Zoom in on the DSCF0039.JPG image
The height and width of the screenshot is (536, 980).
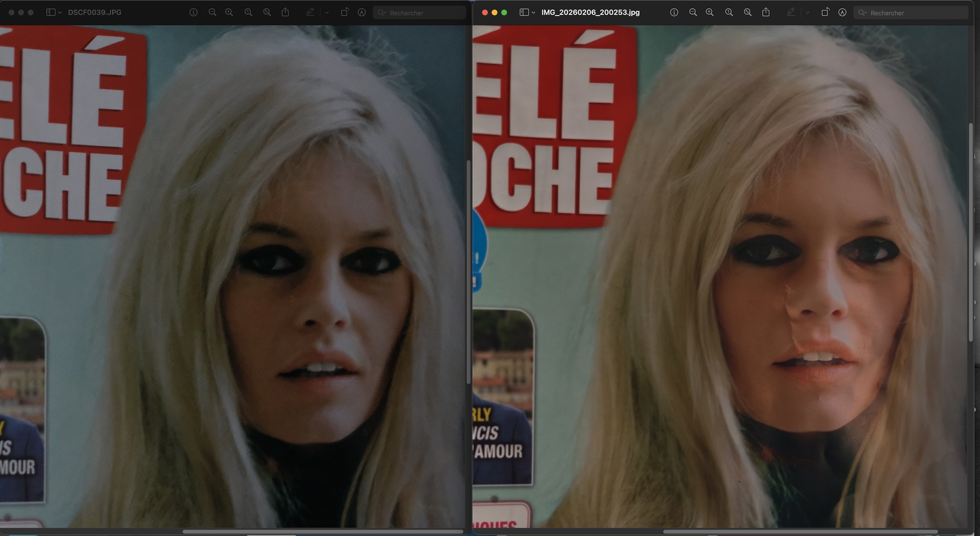(229, 12)
